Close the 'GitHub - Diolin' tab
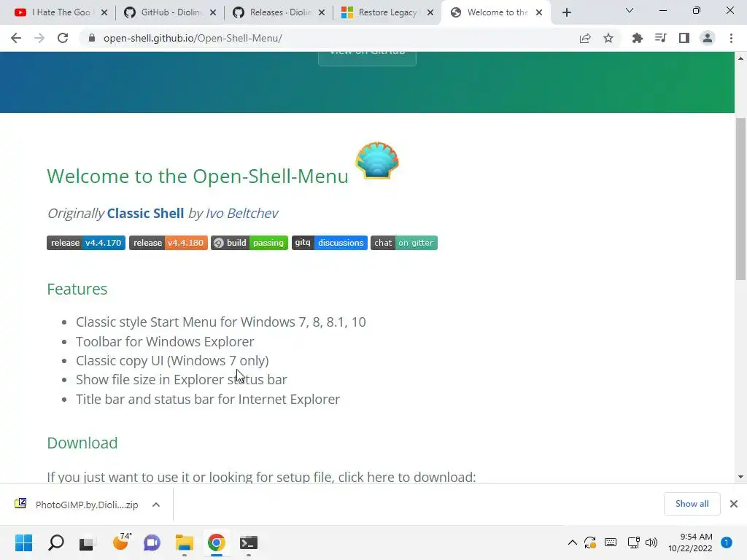This screenshot has height=560, width=747. (x=213, y=13)
